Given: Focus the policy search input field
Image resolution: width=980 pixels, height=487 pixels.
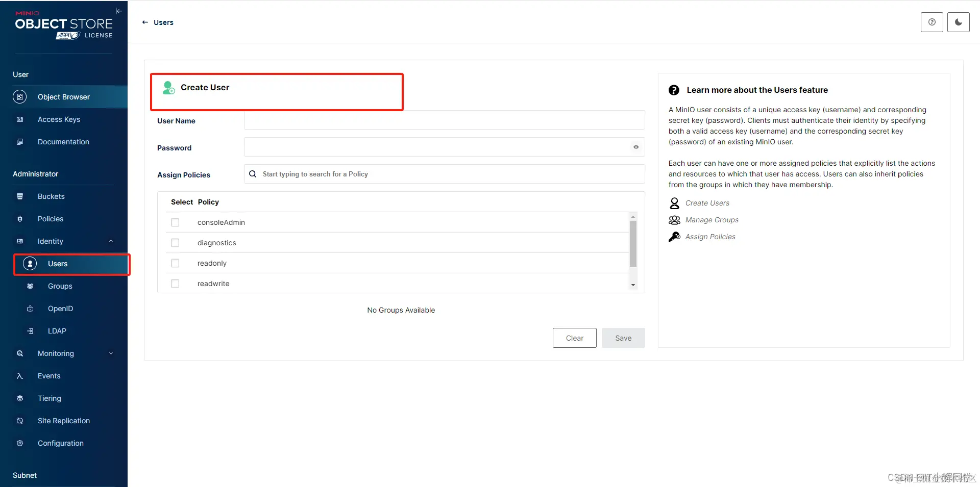Looking at the screenshot, I should pos(444,174).
